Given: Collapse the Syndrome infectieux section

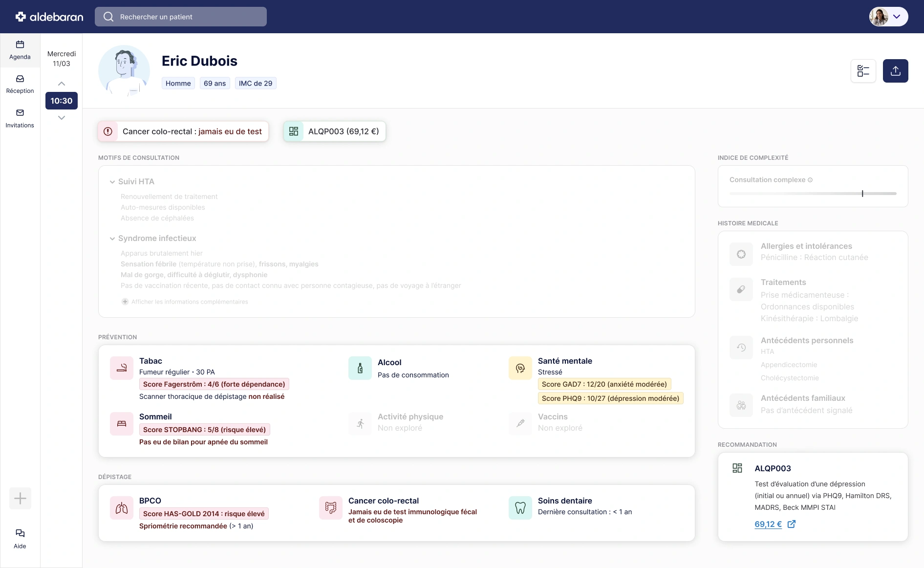Looking at the screenshot, I should (x=112, y=239).
